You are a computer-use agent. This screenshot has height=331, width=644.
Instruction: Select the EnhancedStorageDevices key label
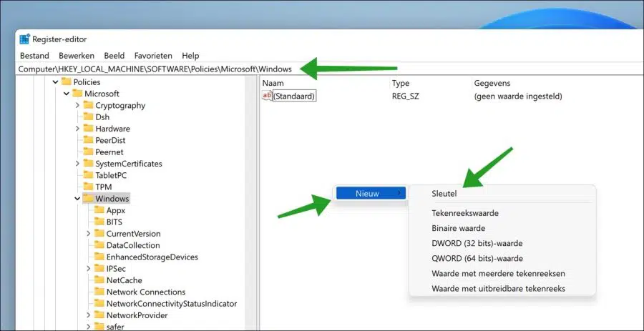[x=152, y=257]
